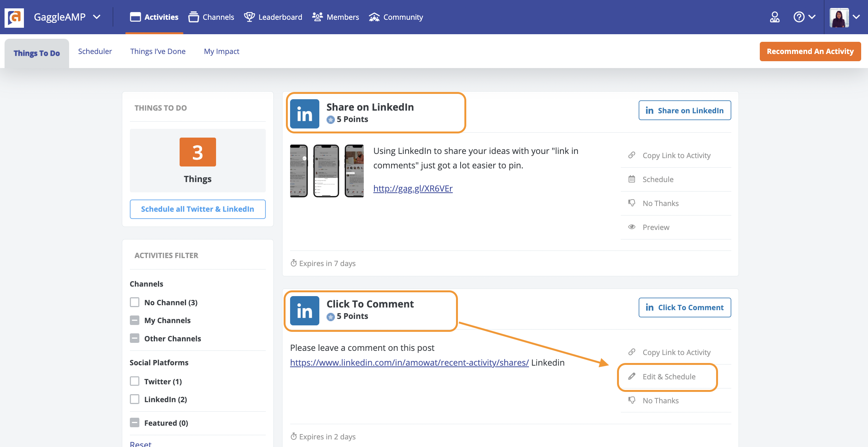Image resolution: width=868 pixels, height=447 pixels.
Task: Switch to Things I've Done tab
Action: (x=158, y=51)
